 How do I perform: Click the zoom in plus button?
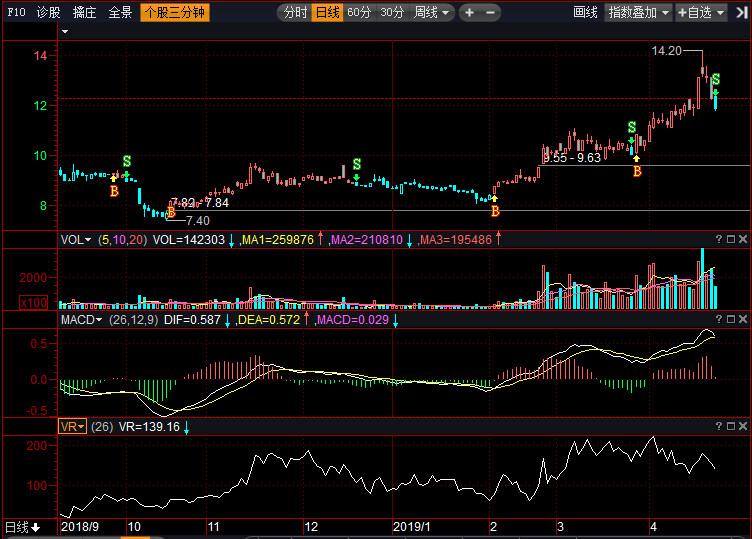[x=470, y=13]
